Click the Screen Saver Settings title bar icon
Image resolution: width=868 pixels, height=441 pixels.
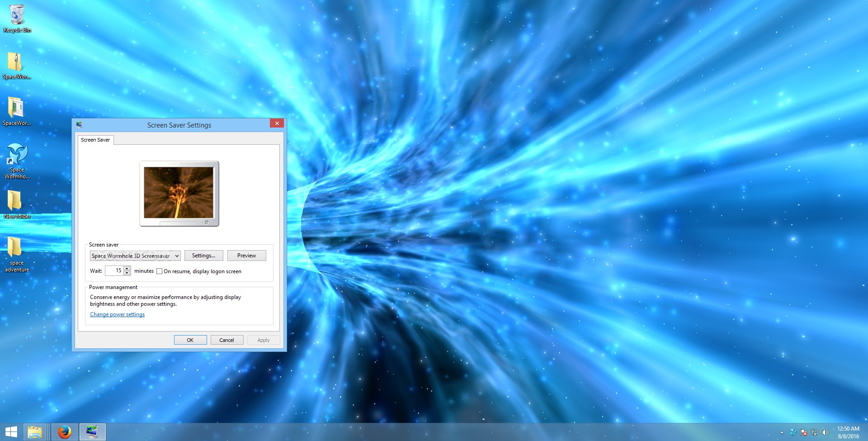79,124
